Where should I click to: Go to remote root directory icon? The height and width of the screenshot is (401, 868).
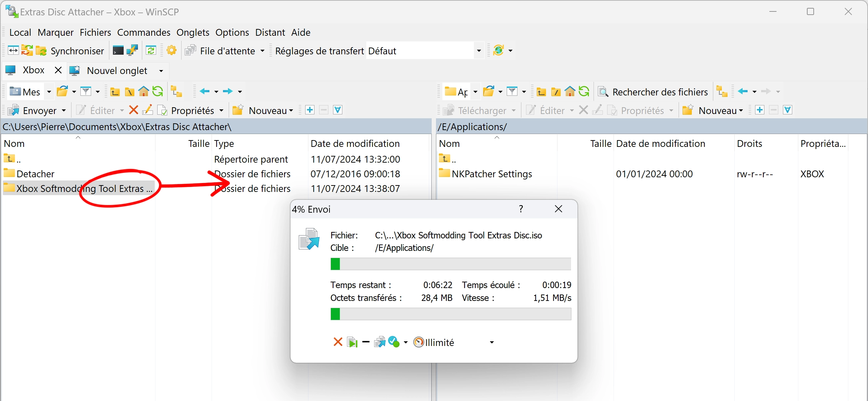tap(556, 92)
